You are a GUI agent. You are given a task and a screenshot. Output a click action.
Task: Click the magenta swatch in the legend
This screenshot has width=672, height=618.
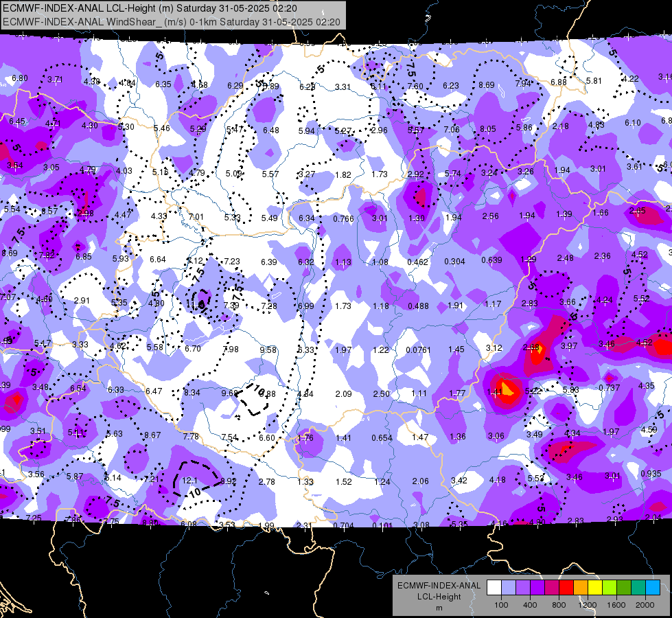click(552, 588)
